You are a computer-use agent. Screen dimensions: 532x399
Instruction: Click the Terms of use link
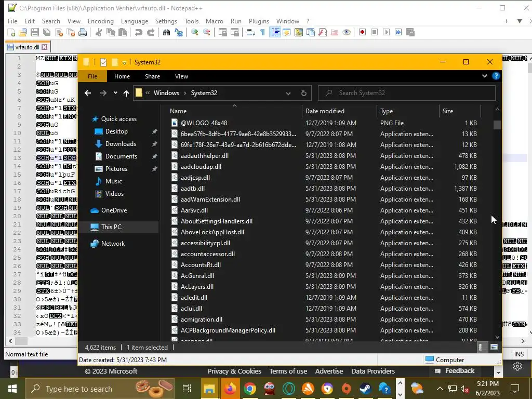pyautogui.click(x=288, y=371)
